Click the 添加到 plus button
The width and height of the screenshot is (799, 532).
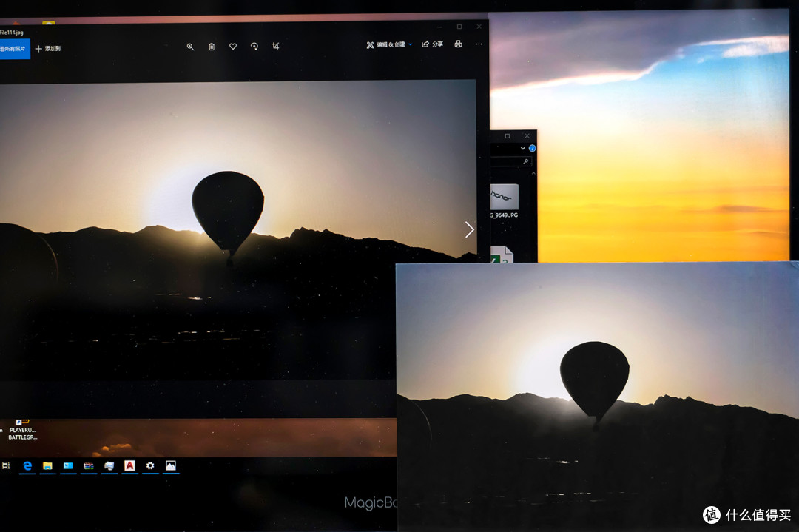click(x=48, y=49)
